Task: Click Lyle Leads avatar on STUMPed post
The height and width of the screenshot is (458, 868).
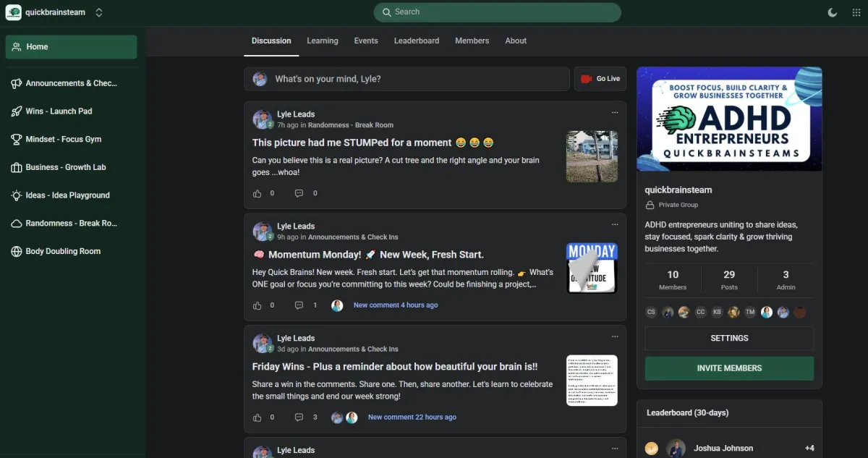Action: 262,119
